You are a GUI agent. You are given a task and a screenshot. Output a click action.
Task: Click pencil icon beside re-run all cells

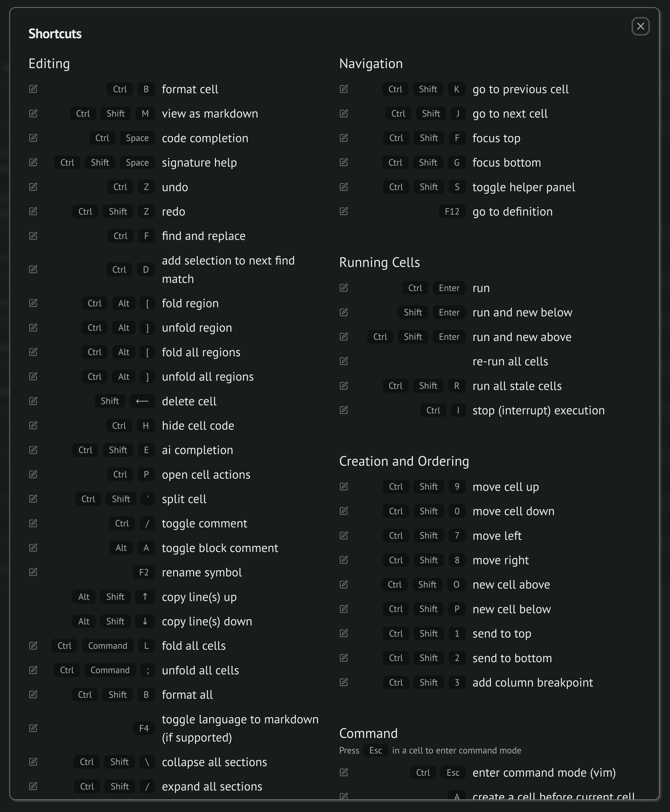click(x=344, y=361)
